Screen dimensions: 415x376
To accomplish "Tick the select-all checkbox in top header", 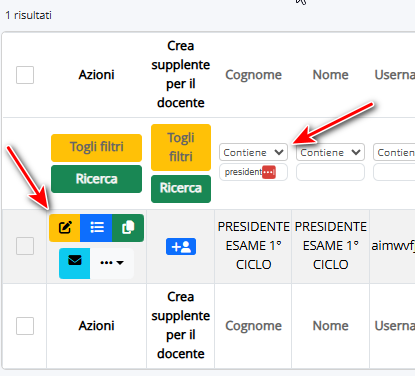I will click(25, 75).
